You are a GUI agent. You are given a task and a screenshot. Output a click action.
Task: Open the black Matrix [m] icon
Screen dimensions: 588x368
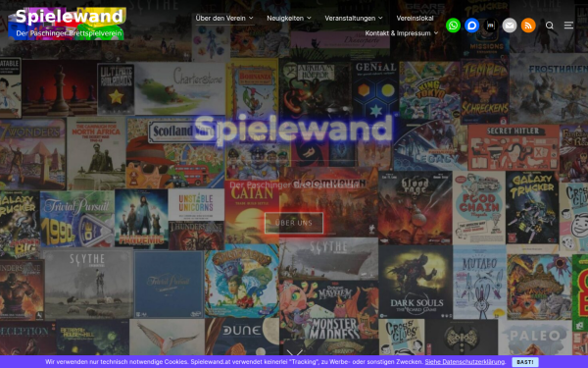point(491,26)
